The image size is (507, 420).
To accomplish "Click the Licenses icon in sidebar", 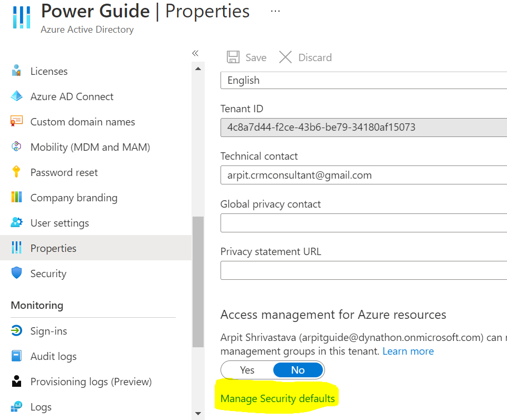I will point(16,71).
